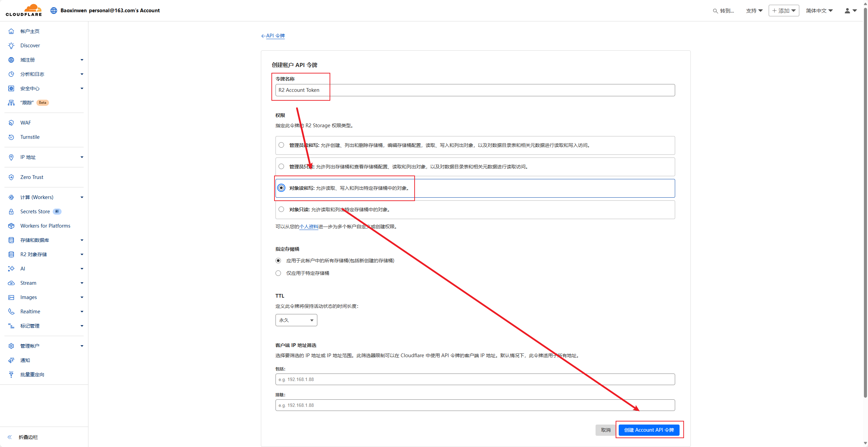Open the 个人资料 link
Image resolution: width=868 pixels, height=447 pixels.
(x=309, y=227)
